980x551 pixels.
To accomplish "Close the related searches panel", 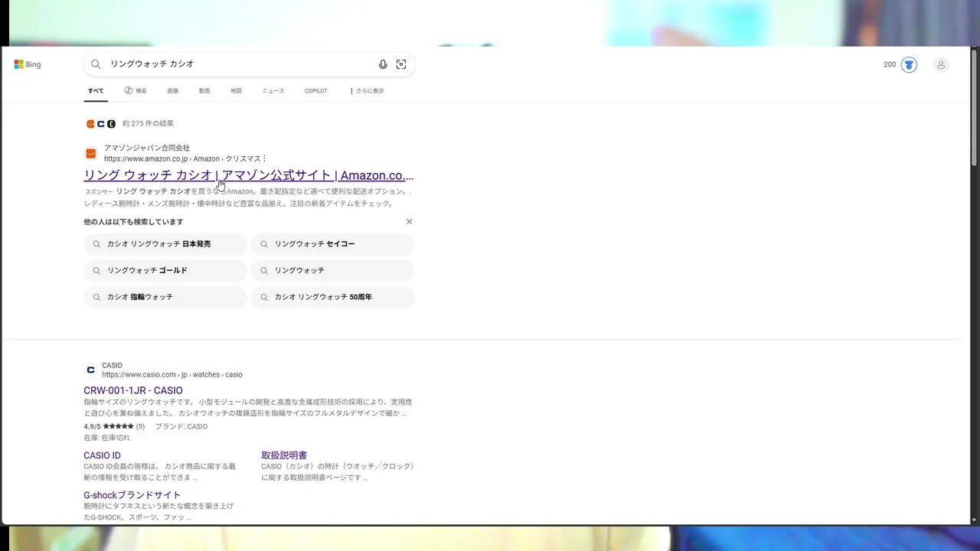I will pyautogui.click(x=409, y=221).
